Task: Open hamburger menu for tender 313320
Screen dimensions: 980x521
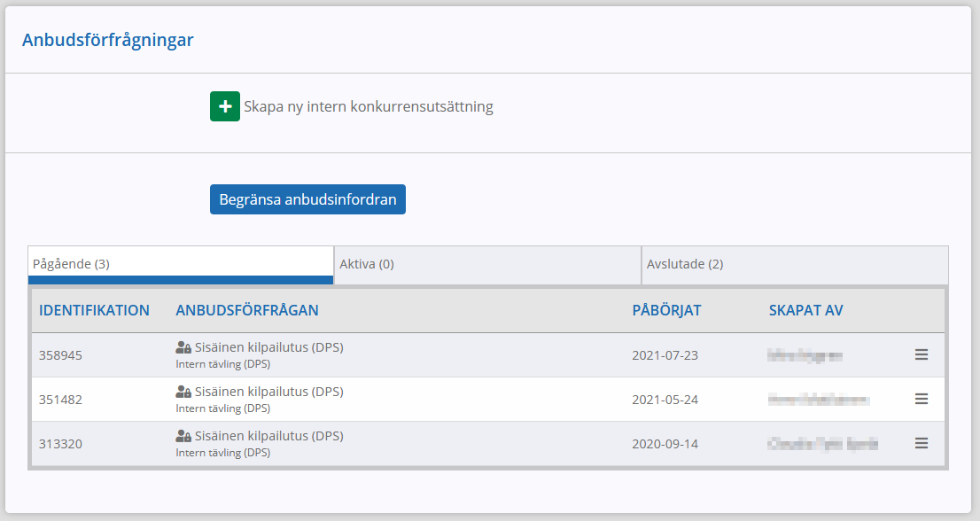Action: click(x=922, y=444)
